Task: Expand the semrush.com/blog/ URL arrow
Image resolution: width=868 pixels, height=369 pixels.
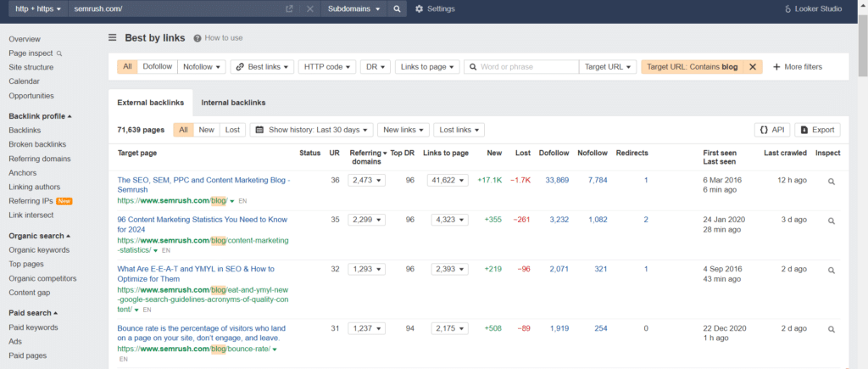Action: tap(232, 201)
